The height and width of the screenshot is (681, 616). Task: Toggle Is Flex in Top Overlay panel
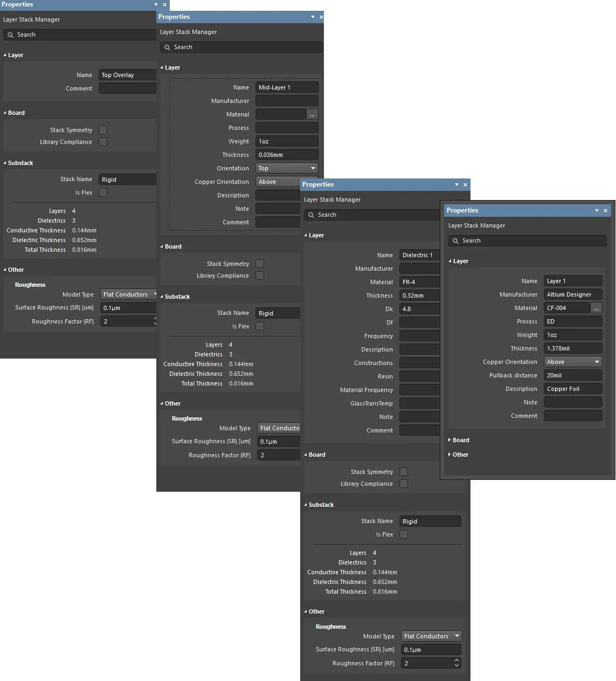tap(103, 192)
